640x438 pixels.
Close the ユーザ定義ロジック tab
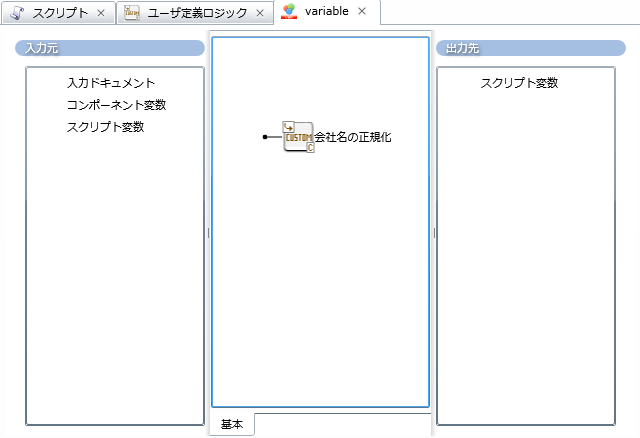[260, 13]
